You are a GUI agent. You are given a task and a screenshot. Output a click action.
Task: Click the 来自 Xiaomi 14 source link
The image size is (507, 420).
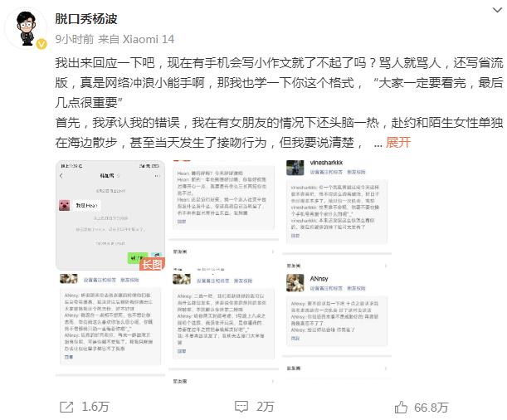coord(136,39)
